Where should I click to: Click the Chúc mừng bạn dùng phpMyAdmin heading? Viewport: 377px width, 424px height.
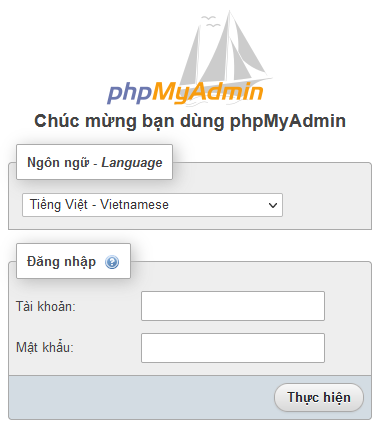pyautogui.click(x=190, y=121)
